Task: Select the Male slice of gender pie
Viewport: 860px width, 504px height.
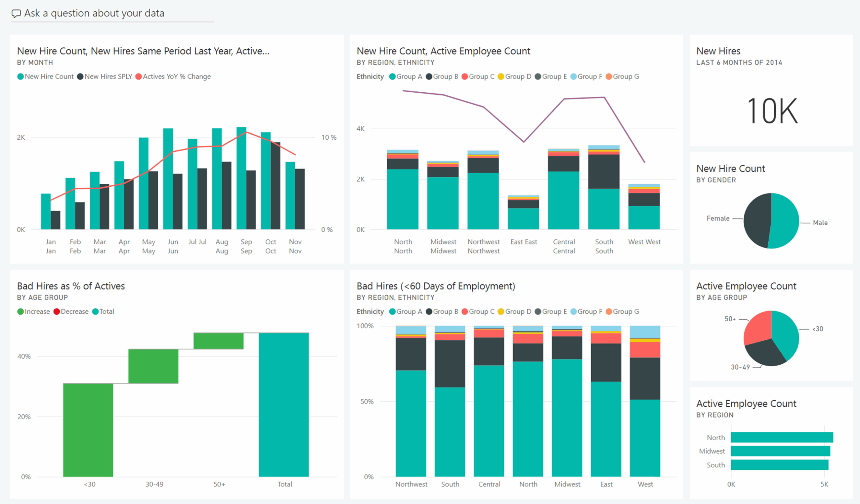Action: (x=785, y=222)
